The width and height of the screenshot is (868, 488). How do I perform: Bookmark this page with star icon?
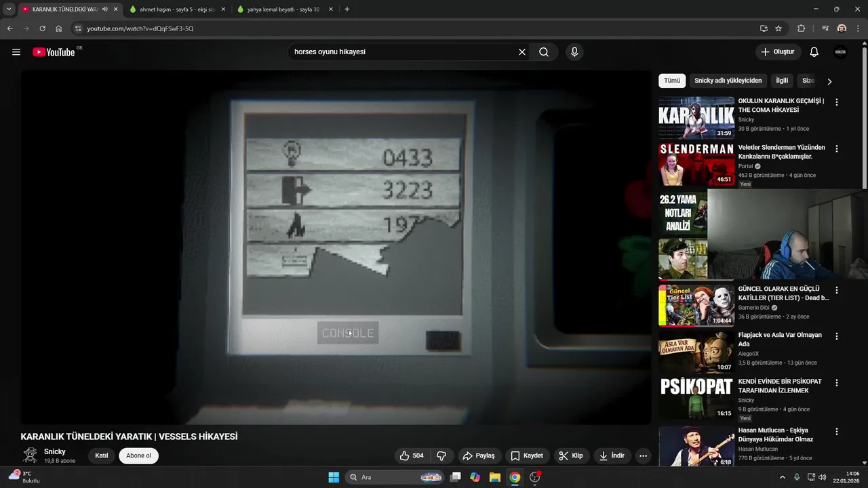tap(778, 28)
